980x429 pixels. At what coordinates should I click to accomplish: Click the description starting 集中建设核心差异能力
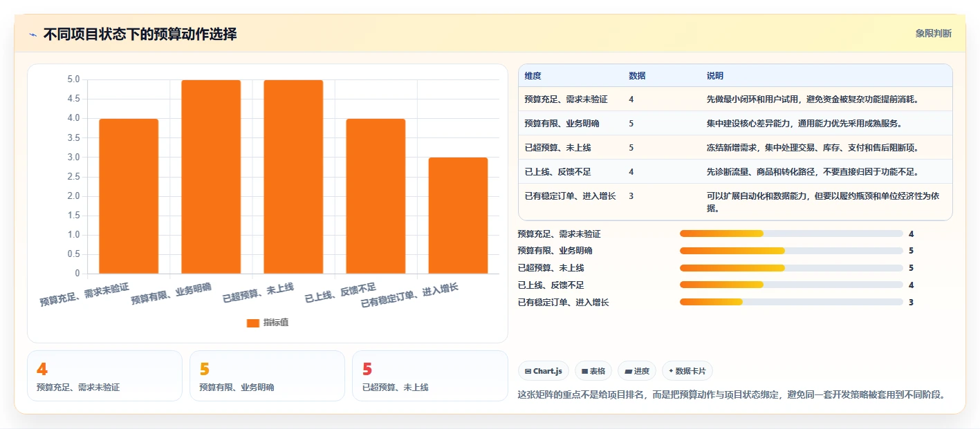pos(804,124)
